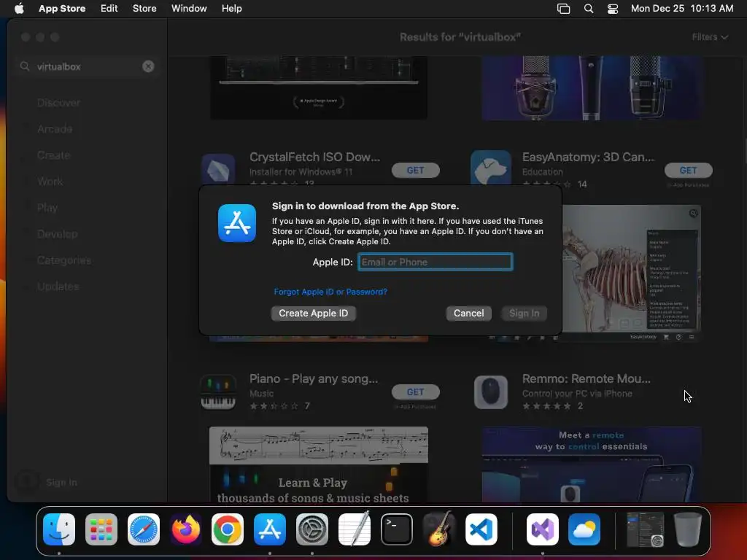Open Visual Studio Code from the Dock
This screenshot has height=560, width=747.
481,529
